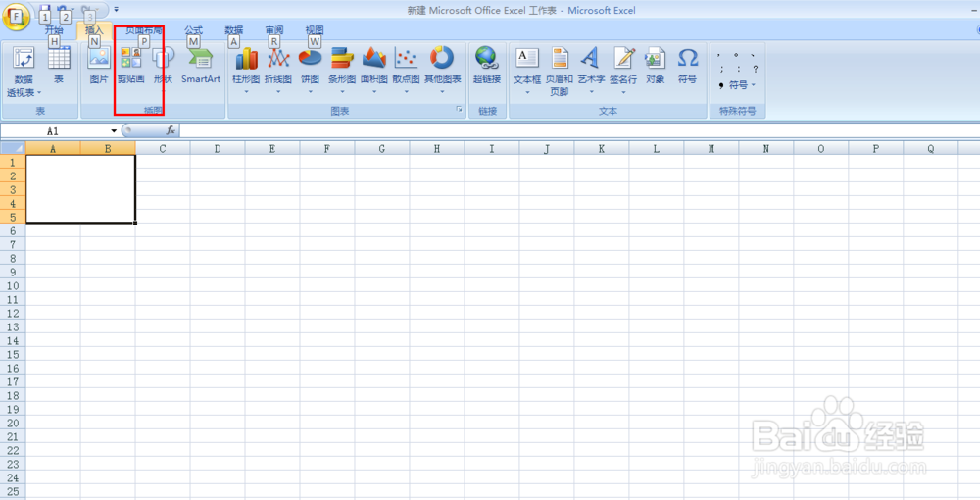Select the Insert (插入) ribbon tab

pyautogui.click(x=94, y=30)
